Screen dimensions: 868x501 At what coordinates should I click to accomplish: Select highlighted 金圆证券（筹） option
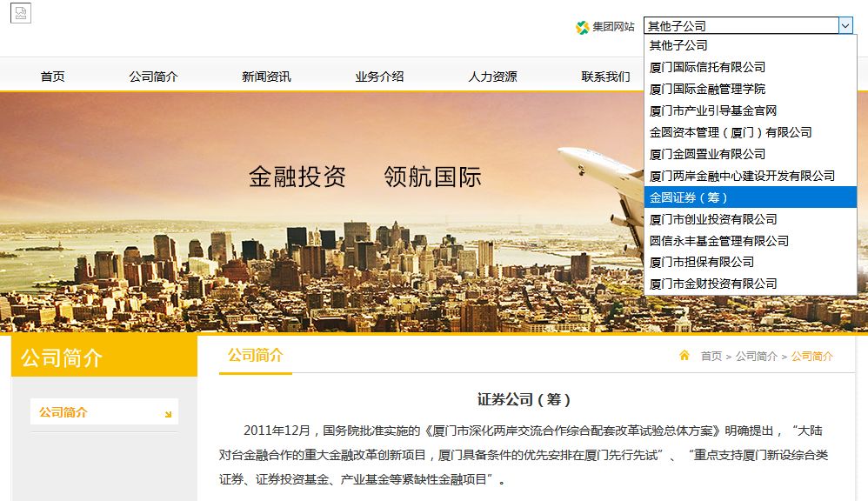750,197
